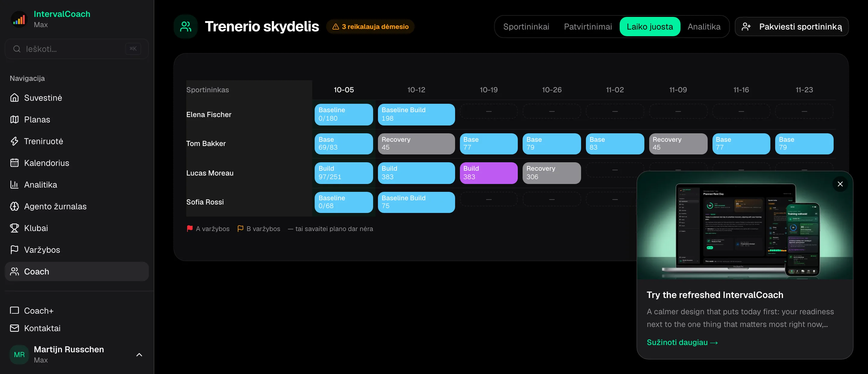Open Treniruotė lightning icon

[14, 141]
